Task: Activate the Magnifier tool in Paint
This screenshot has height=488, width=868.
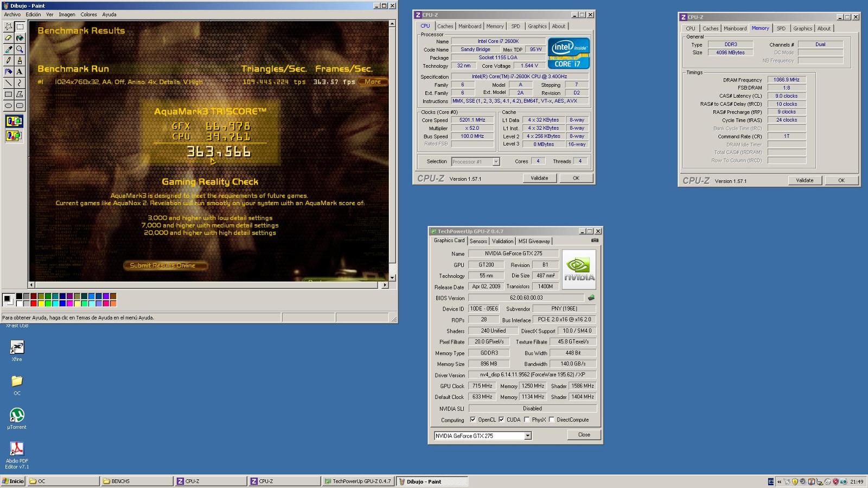Action: (x=20, y=49)
